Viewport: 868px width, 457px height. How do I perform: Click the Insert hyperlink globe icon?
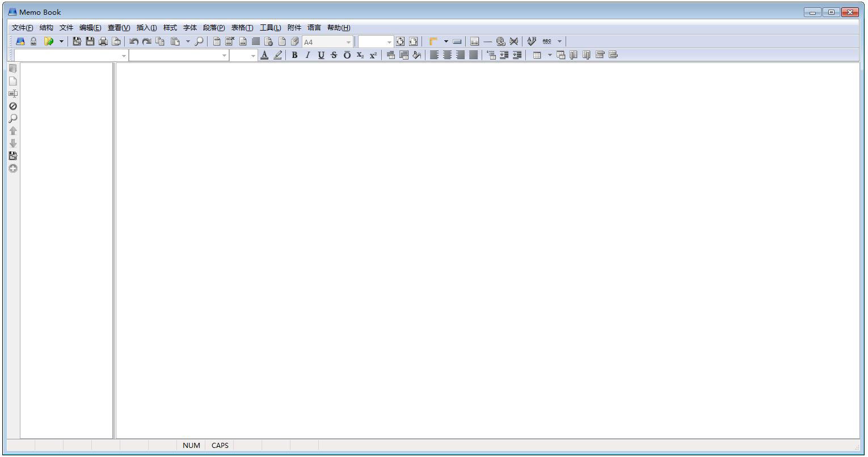[500, 41]
